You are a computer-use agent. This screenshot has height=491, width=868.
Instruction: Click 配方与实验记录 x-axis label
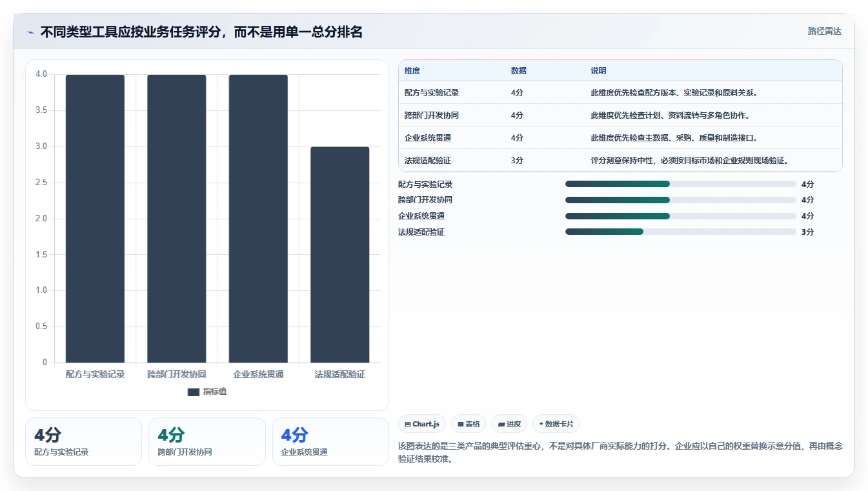pyautogui.click(x=95, y=374)
